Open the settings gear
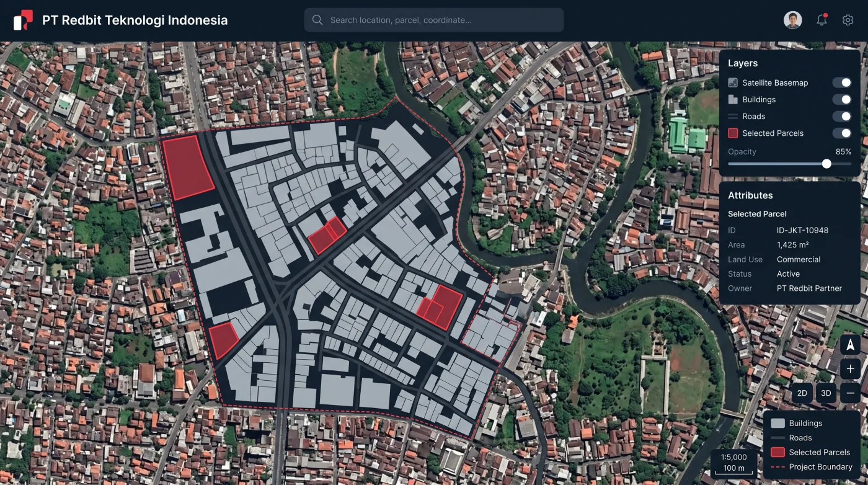 click(848, 20)
